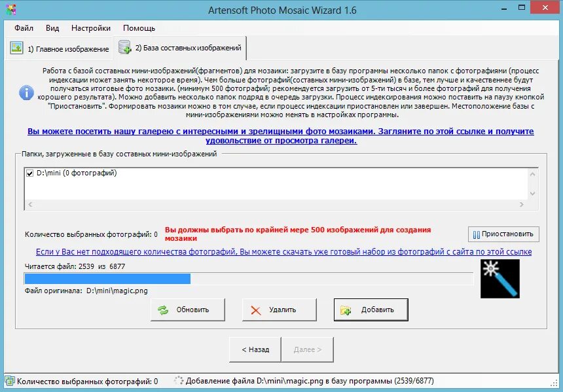Maximize the Photo Mosaic Wizard window
Viewport: 563px width, 392px height.
click(x=522, y=8)
